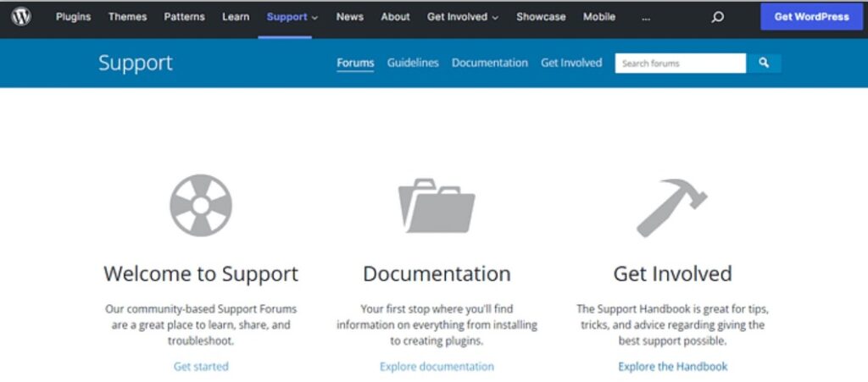Follow the Get started link
The height and width of the screenshot is (382, 868).
click(201, 366)
